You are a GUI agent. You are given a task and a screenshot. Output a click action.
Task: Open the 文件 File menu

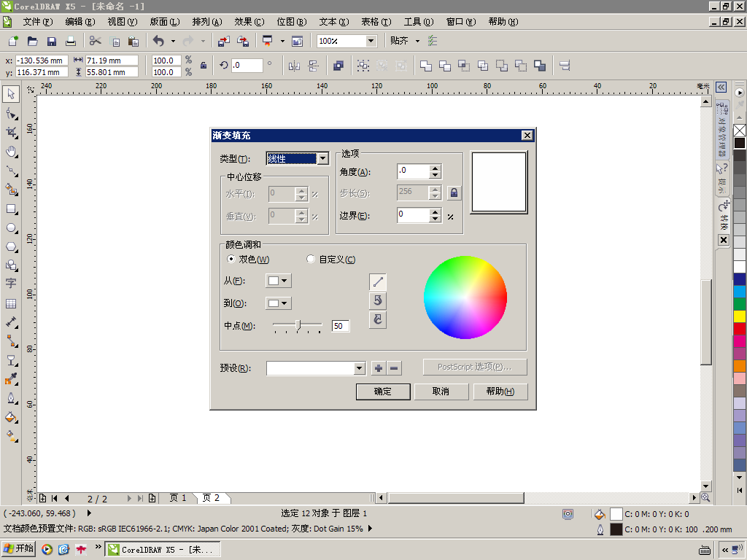(38, 22)
